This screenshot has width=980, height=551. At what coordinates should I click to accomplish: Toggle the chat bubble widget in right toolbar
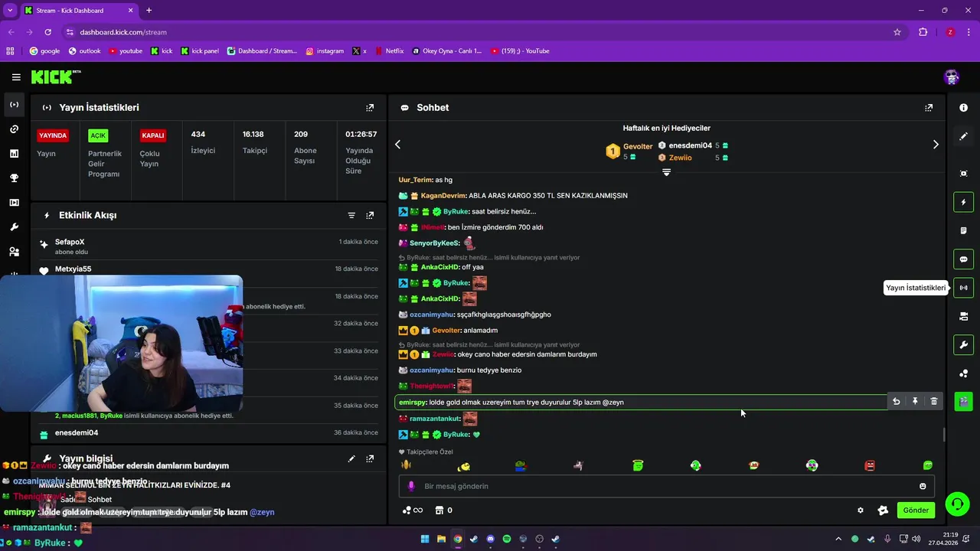click(x=963, y=259)
